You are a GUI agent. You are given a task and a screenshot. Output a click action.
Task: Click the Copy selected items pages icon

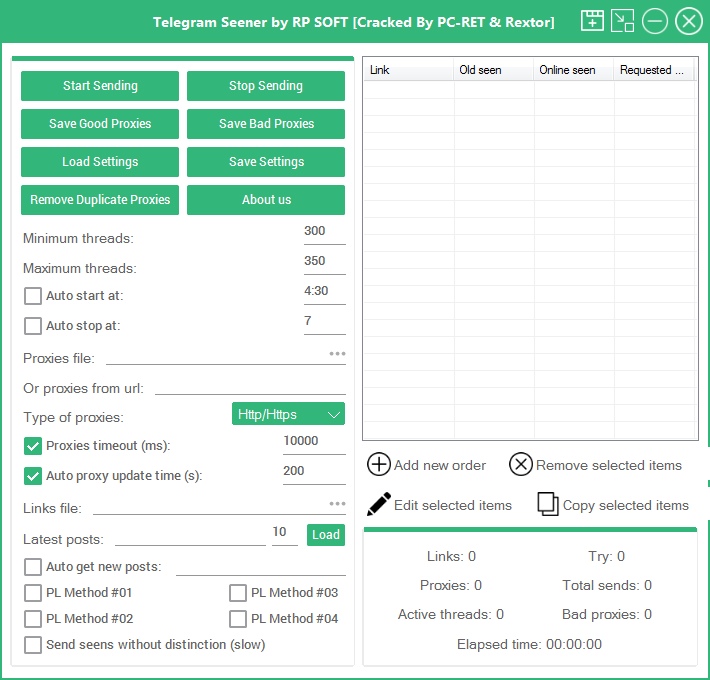pos(548,504)
